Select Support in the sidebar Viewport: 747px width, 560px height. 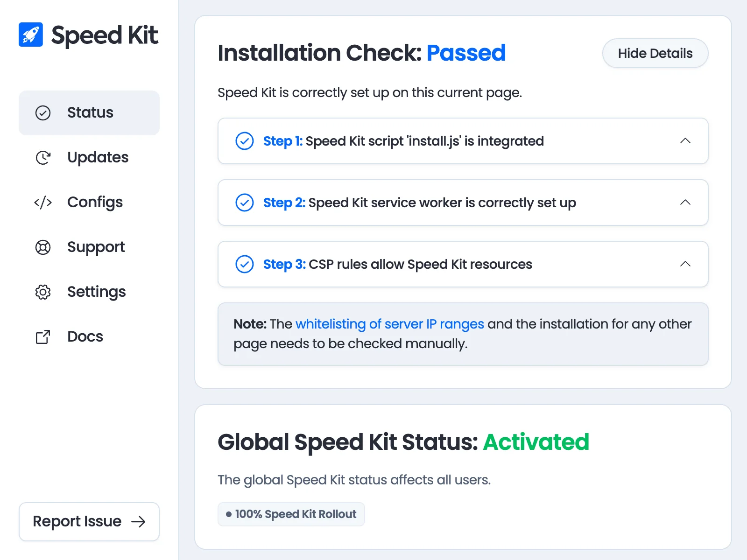click(x=89, y=247)
